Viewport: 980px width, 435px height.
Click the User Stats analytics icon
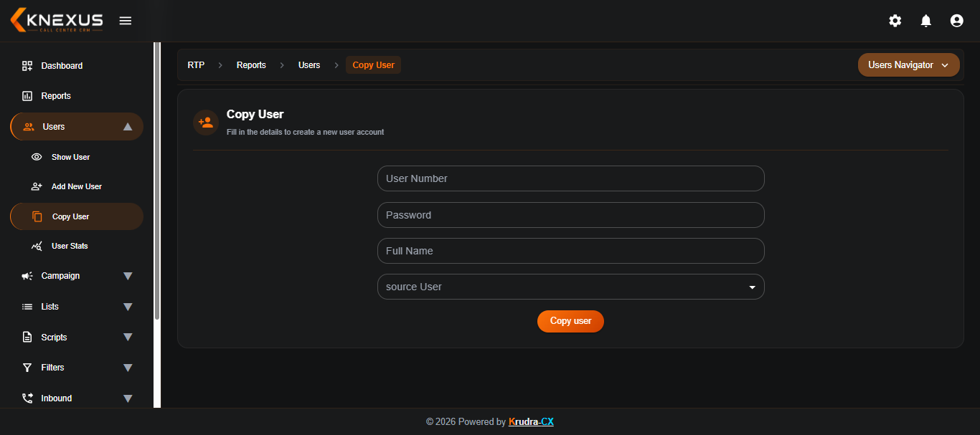[37, 246]
